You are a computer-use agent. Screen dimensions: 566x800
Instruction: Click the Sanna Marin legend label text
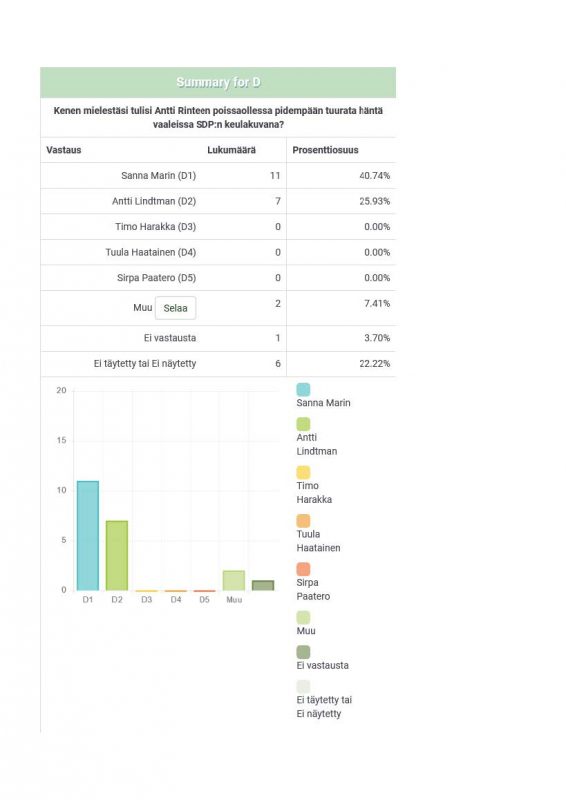pyautogui.click(x=324, y=403)
